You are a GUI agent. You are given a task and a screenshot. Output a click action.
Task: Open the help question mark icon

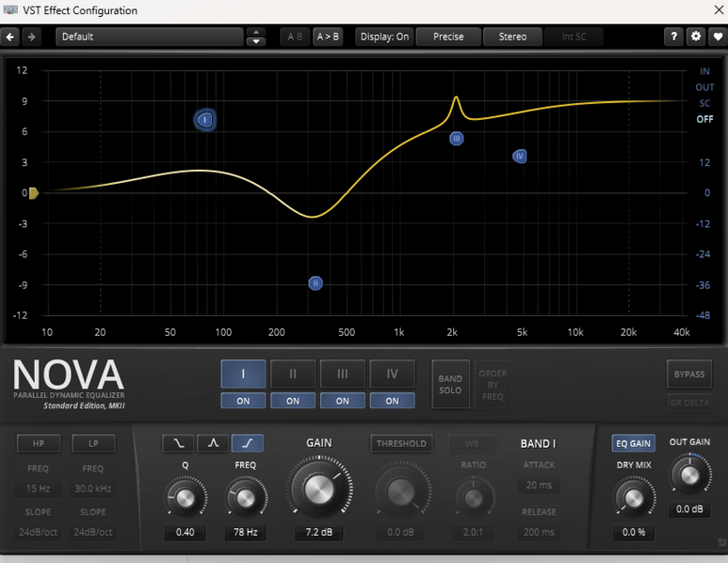pyautogui.click(x=673, y=37)
